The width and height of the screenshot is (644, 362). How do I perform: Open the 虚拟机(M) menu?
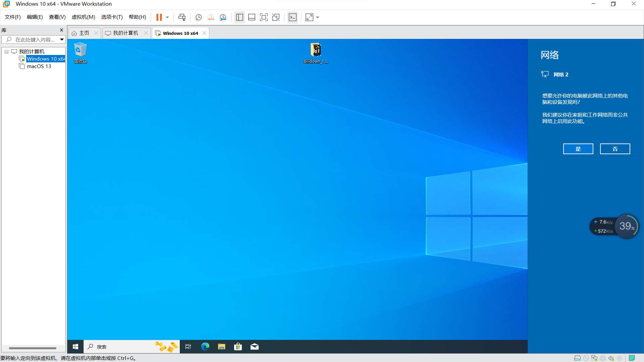[x=84, y=17]
